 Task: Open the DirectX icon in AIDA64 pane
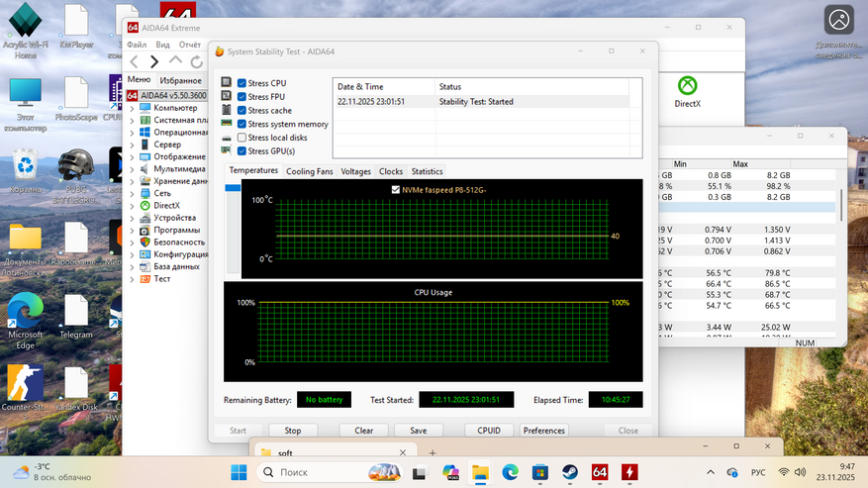(x=688, y=91)
